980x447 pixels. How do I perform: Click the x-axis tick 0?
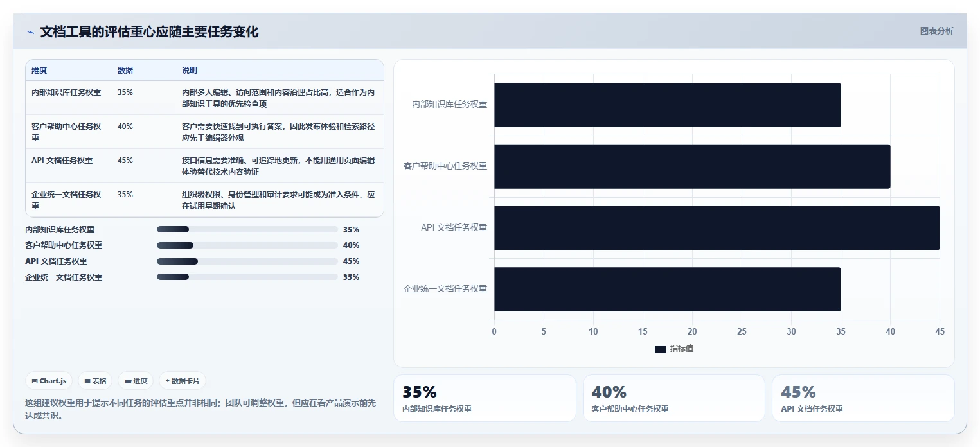[494, 332]
